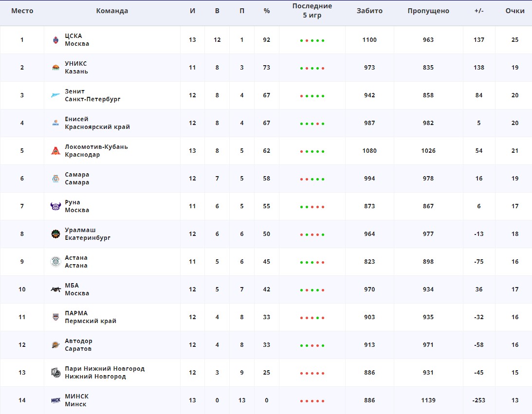The height and width of the screenshot is (414, 532).
Task: Click Avtodor's last five games dots
Action: coord(312,345)
